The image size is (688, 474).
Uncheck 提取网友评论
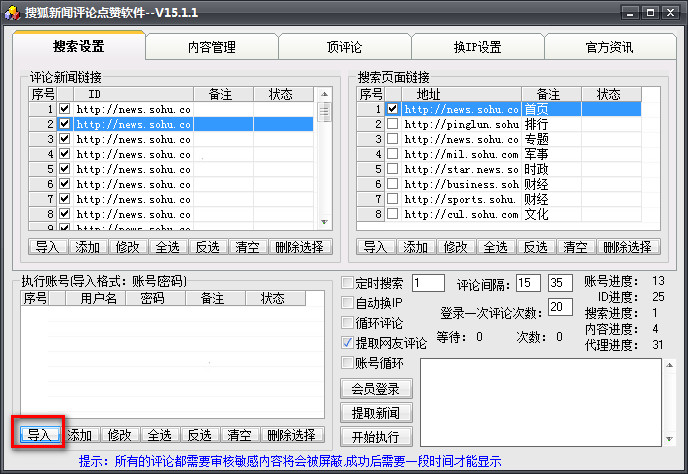[x=347, y=342]
